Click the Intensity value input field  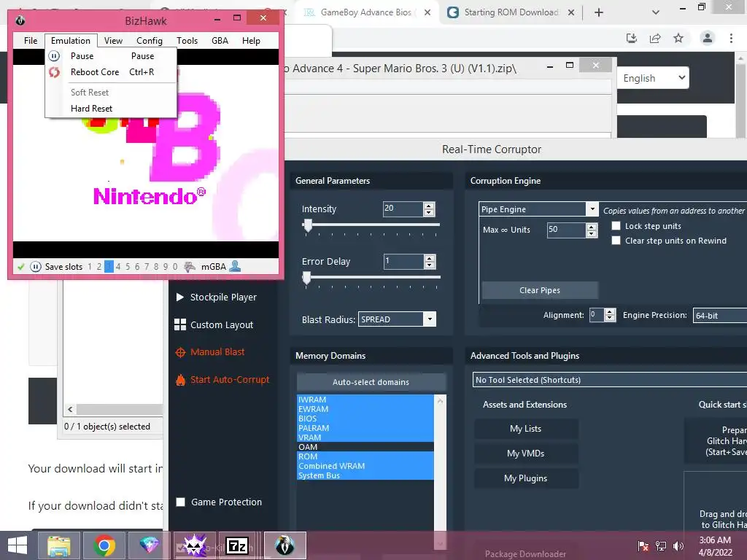[x=403, y=209]
